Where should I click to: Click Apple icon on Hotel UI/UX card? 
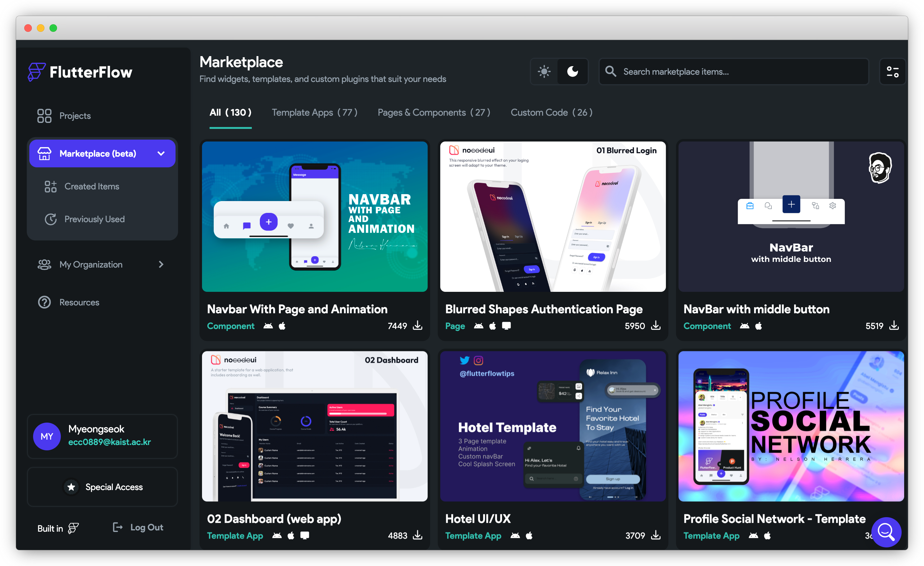[529, 536]
